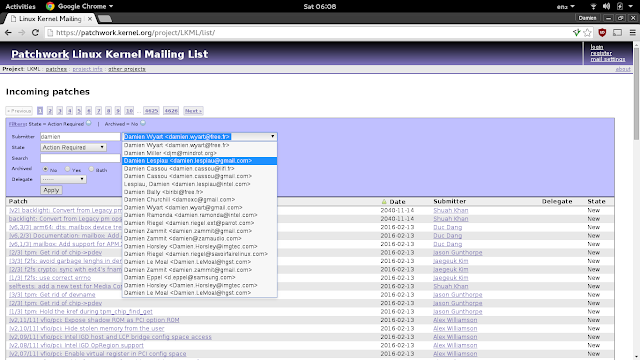Open the patches link in project bar
The width and height of the screenshot is (640, 360).
coord(56,69)
